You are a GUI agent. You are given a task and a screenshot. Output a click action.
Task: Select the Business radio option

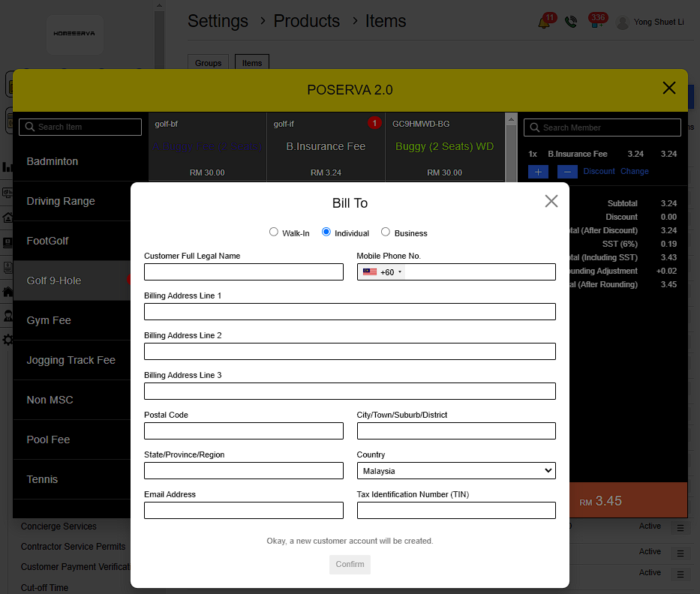386,232
